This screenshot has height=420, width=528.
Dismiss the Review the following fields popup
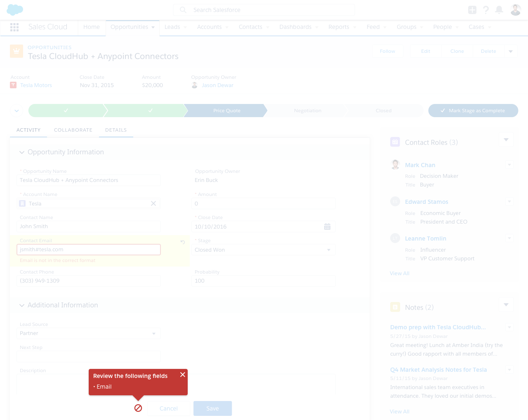[182, 375]
